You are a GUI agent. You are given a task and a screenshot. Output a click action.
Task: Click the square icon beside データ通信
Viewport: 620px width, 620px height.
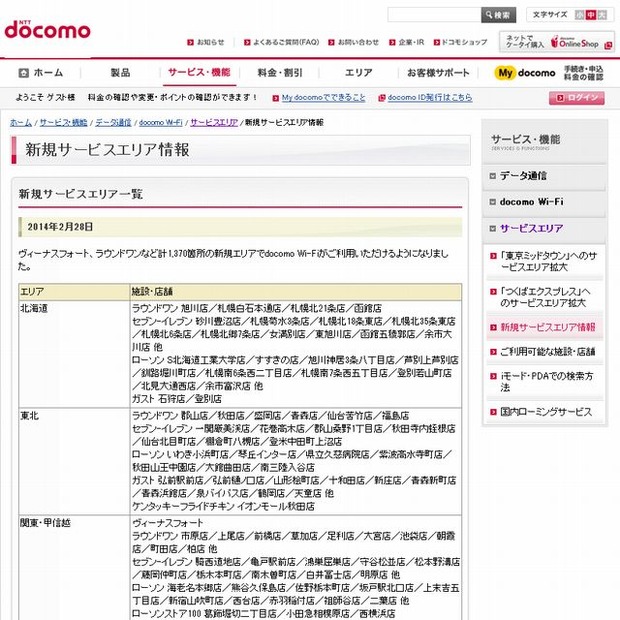(493, 176)
